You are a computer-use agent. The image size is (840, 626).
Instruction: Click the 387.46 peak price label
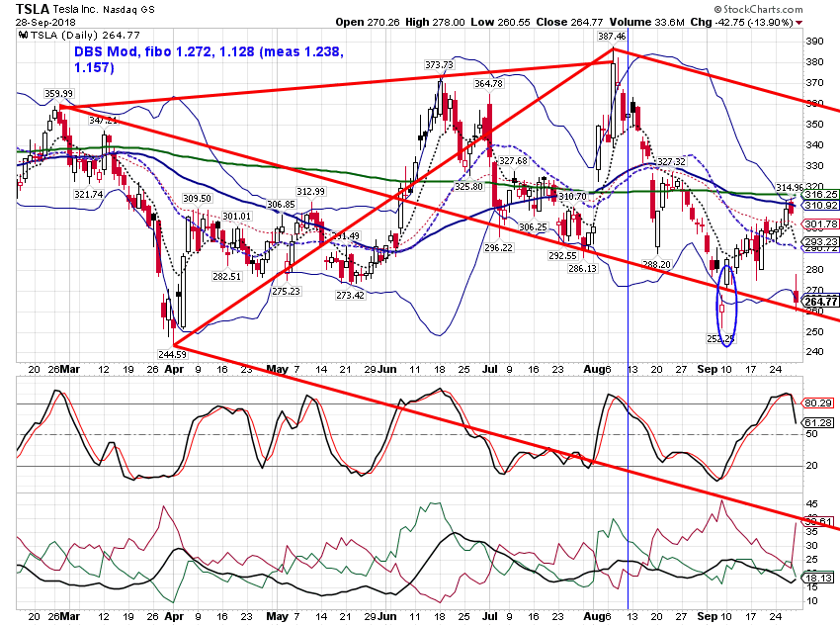(x=612, y=36)
